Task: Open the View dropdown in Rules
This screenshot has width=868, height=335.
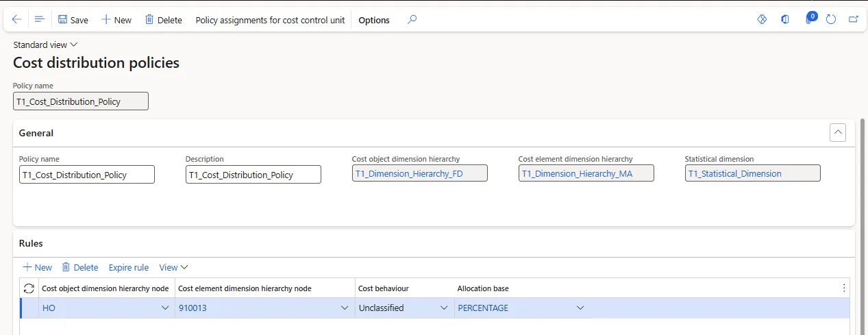Action: (x=173, y=267)
